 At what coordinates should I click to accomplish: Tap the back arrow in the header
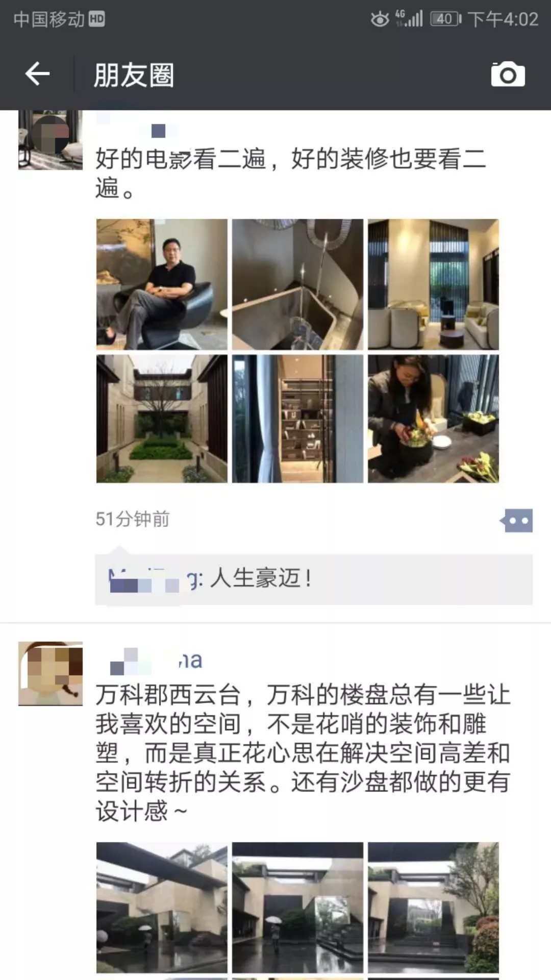(x=37, y=75)
